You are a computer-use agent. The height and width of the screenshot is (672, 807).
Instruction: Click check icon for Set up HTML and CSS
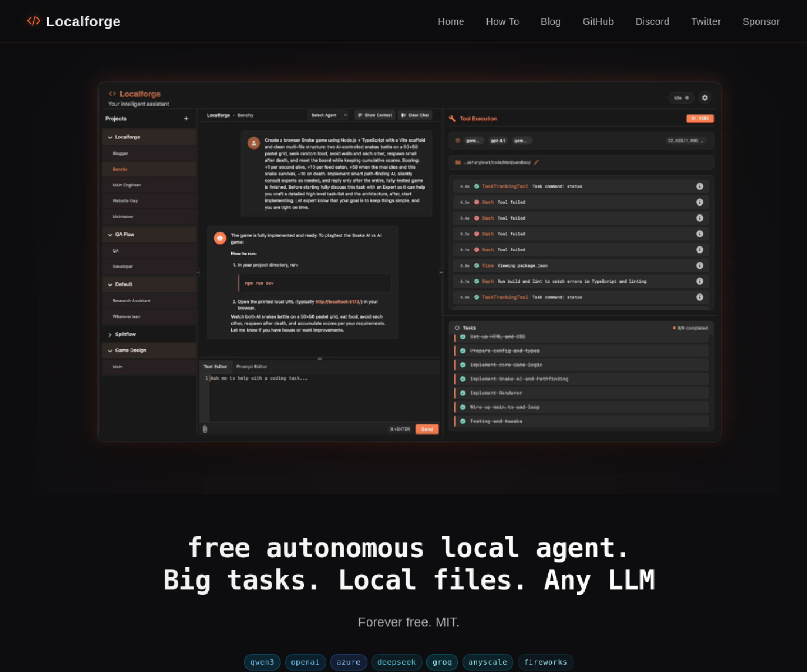463,337
